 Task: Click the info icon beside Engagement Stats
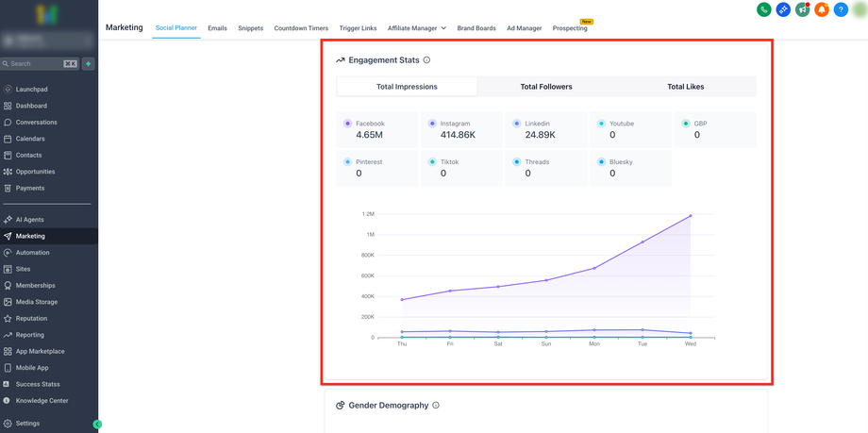426,60
